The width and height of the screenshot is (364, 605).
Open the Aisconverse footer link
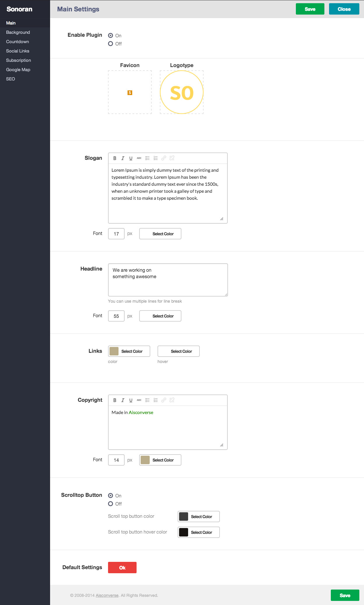pyautogui.click(x=107, y=595)
